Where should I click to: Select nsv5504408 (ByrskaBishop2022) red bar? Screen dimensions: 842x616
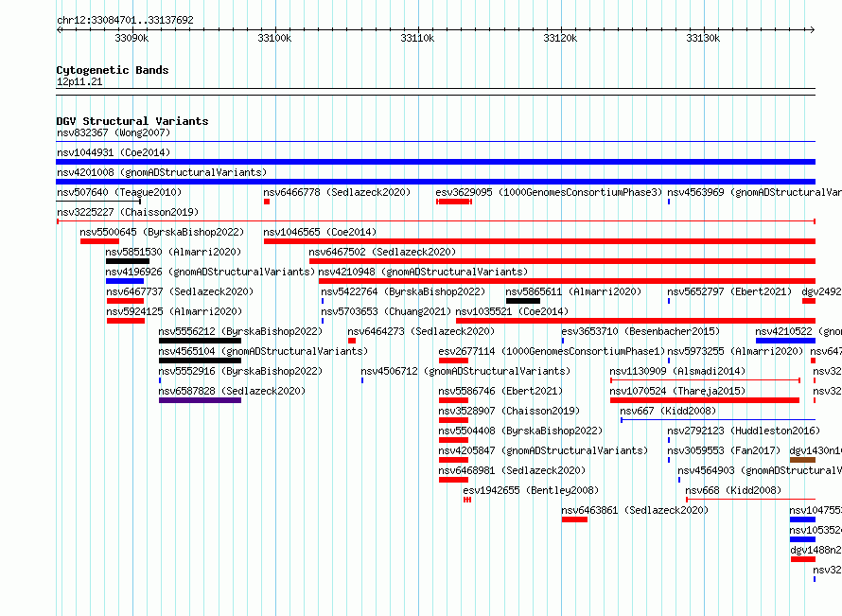[x=454, y=440]
